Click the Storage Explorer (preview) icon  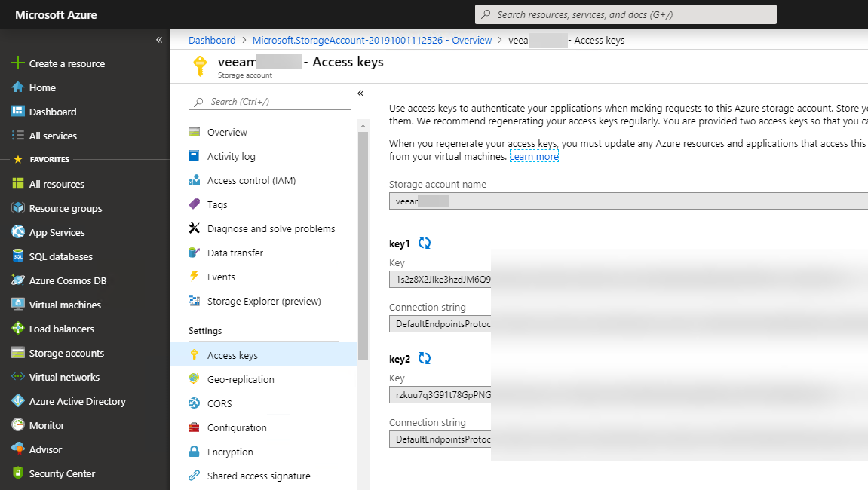[194, 301]
